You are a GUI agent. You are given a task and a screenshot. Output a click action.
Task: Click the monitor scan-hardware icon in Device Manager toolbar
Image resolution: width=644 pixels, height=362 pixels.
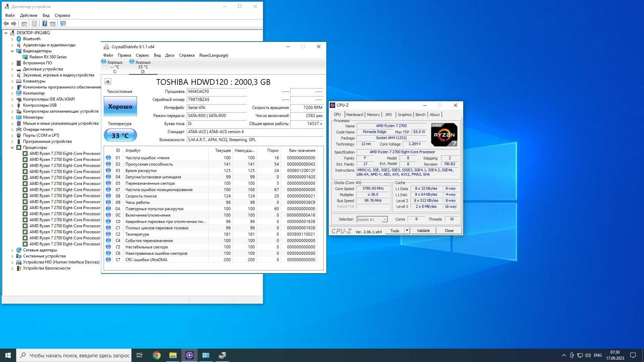[63, 23]
